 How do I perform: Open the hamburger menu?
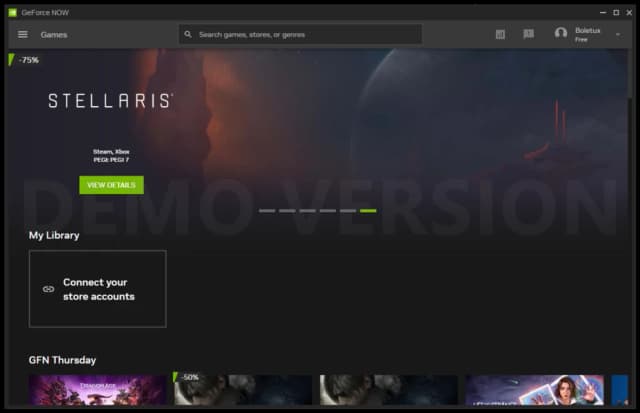click(23, 35)
